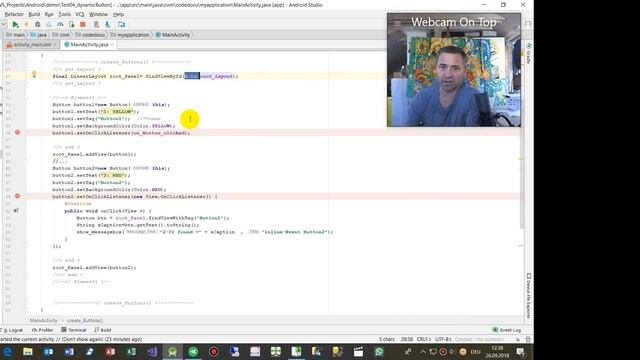The width and height of the screenshot is (640, 360).
Task: Open Excel from the taskbar
Action: (131, 351)
